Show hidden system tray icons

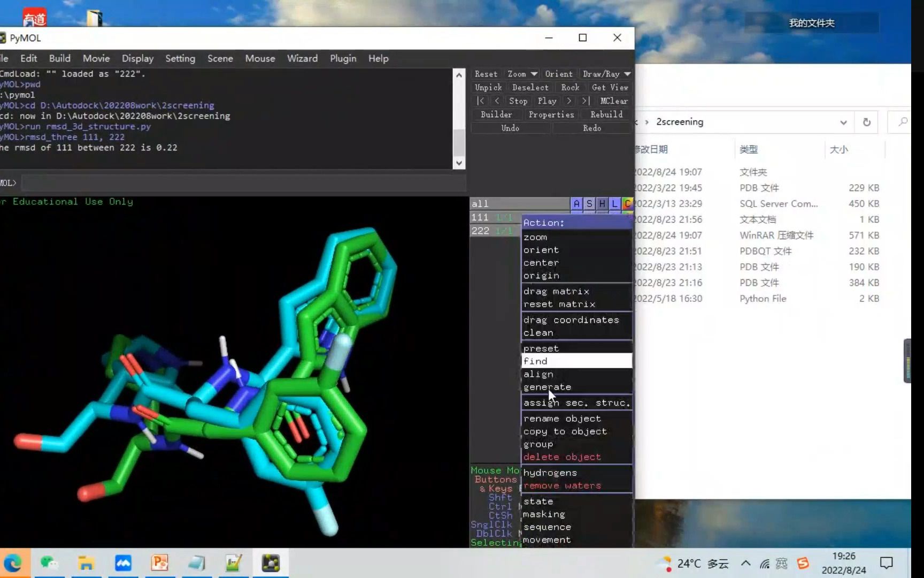[x=745, y=563]
